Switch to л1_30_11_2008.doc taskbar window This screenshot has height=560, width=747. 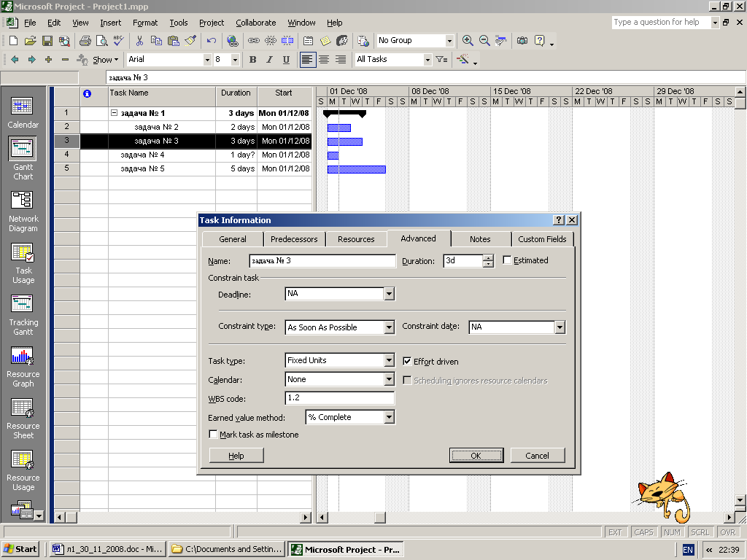tap(108, 549)
